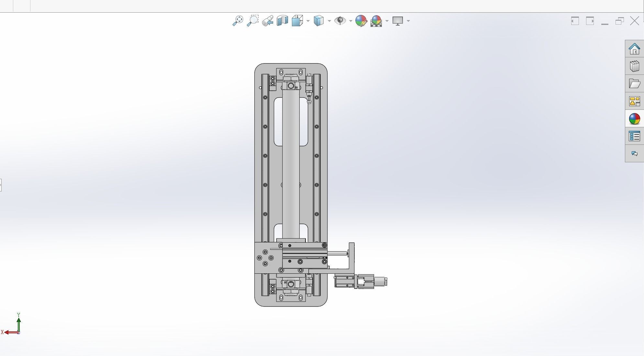Expand the View Settings monitor dropdown arrow
Viewport: 644px width, 356px height.
point(408,21)
